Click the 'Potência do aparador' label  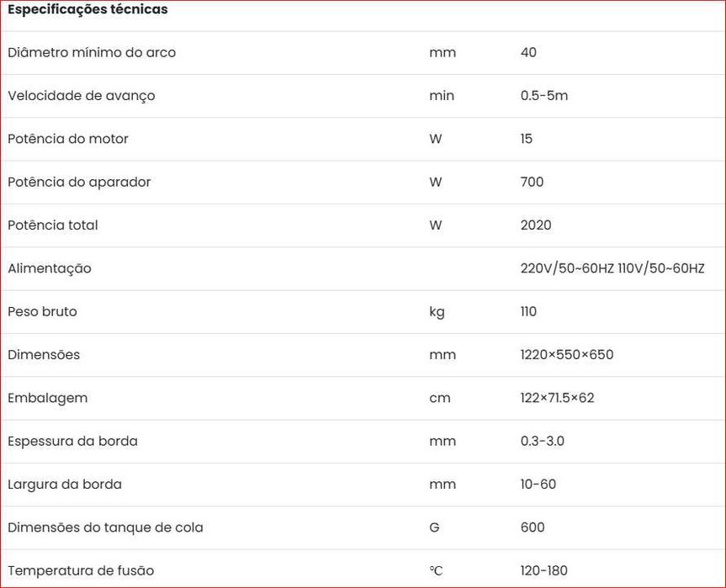[x=79, y=182]
